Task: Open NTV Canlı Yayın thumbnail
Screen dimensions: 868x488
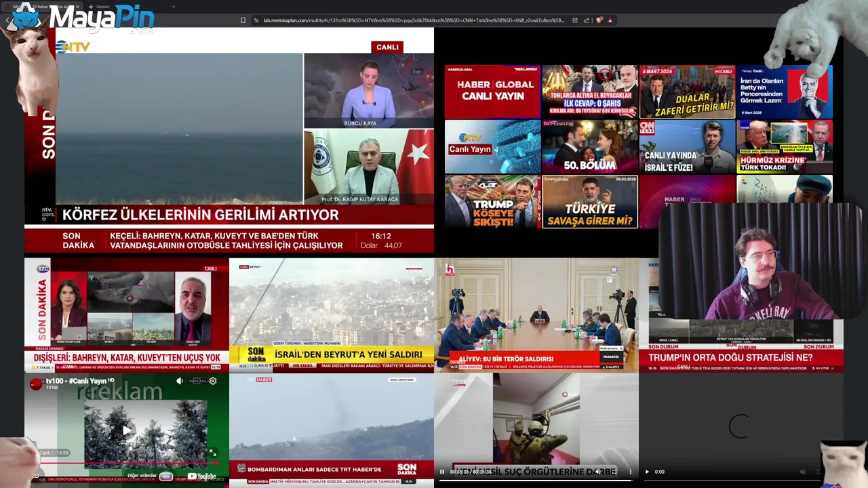Action: pyautogui.click(x=492, y=146)
